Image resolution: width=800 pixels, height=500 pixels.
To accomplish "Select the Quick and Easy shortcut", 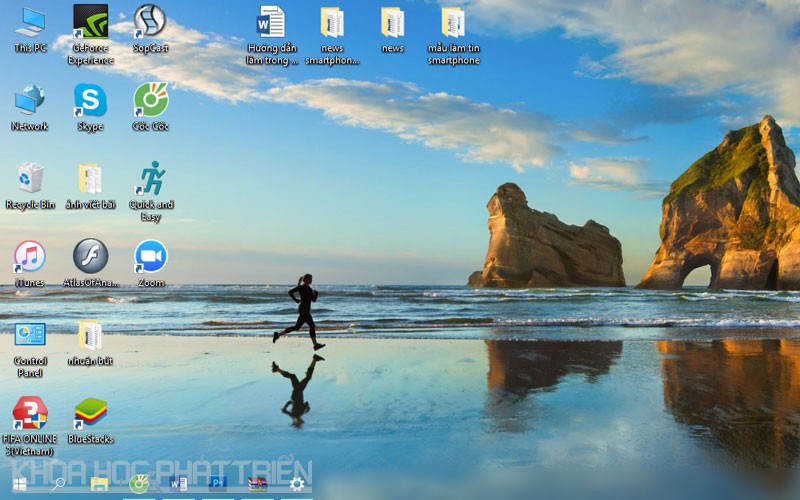I will (x=151, y=178).
